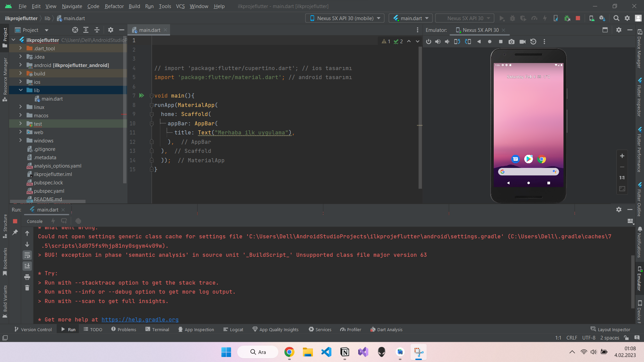Expand the android folder in project tree
The height and width of the screenshot is (362, 644).
pyautogui.click(x=20, y=65)
